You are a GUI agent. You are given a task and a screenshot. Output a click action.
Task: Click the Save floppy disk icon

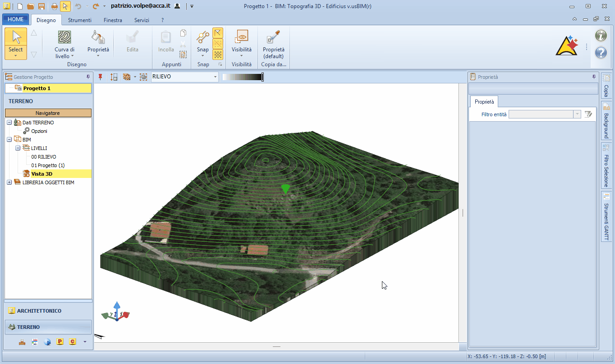click(41, 6)
